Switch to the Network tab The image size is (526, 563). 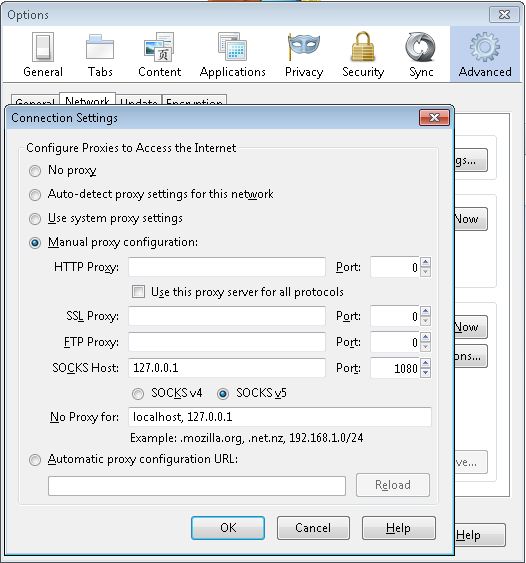pyautogui.click(x=87, y=99)
